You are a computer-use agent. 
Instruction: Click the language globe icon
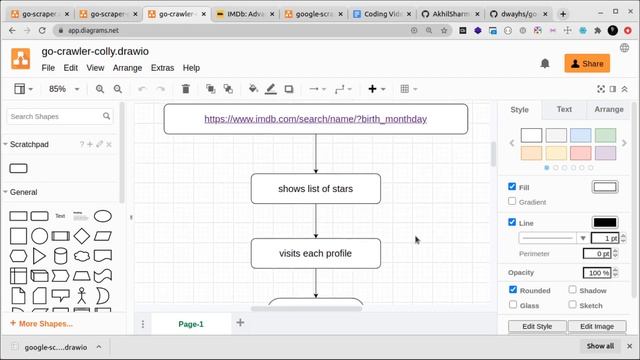(x=624, y=48)
